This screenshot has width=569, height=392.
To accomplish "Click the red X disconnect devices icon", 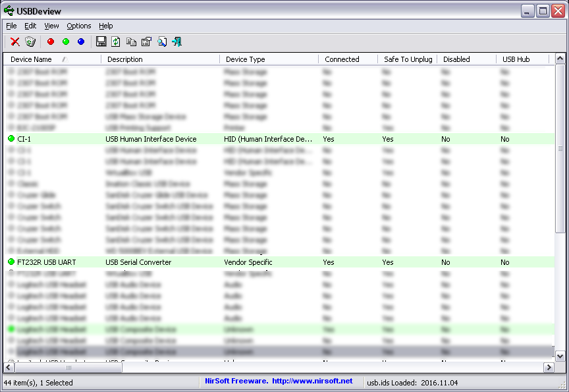I will [x=14, y=42].
